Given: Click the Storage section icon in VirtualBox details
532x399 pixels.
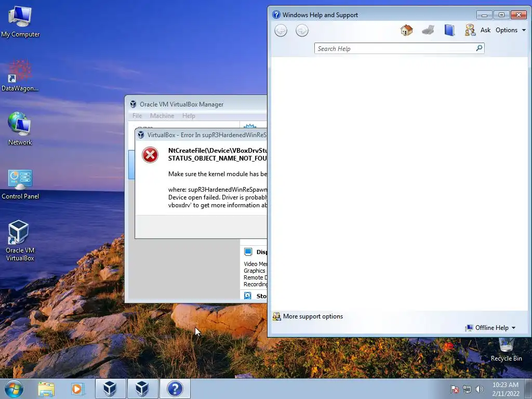Looking at the screenshot, I should tap(248, 296).
